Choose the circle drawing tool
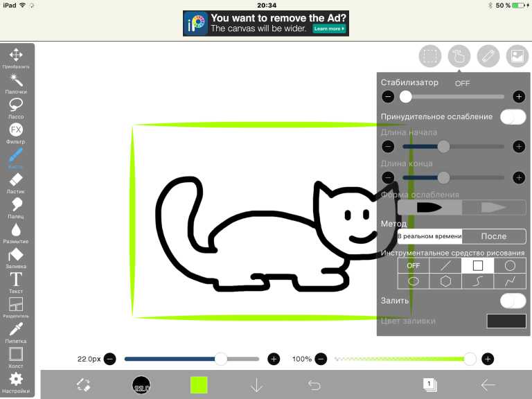The width and height of the screenshot is (532, 399). click(510, 265)
